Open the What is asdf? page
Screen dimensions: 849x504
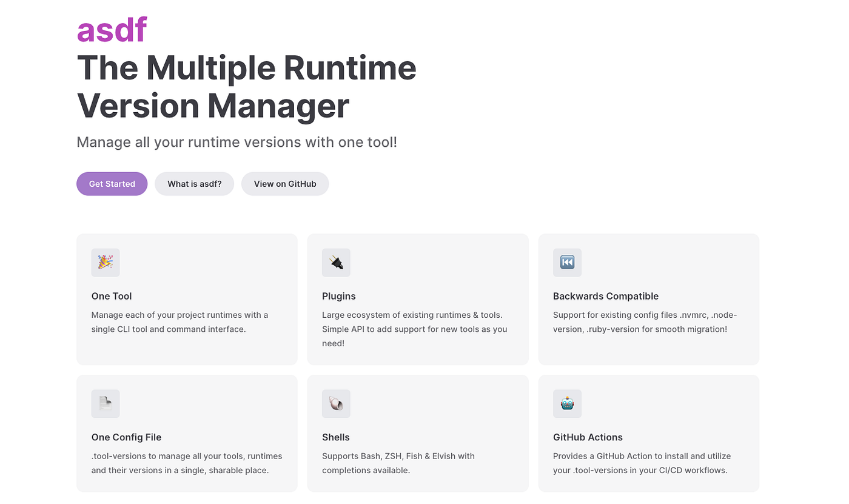coord(194,184)
